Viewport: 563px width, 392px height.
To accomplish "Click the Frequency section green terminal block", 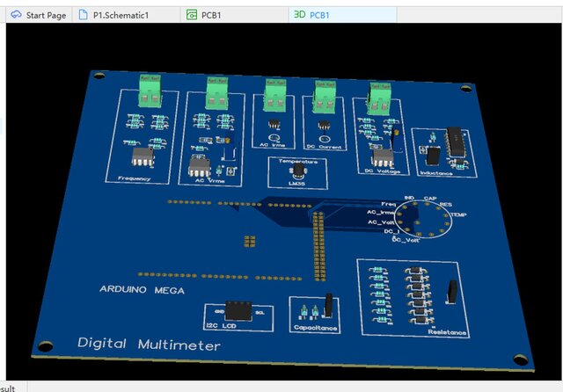I will pos(150,91).
